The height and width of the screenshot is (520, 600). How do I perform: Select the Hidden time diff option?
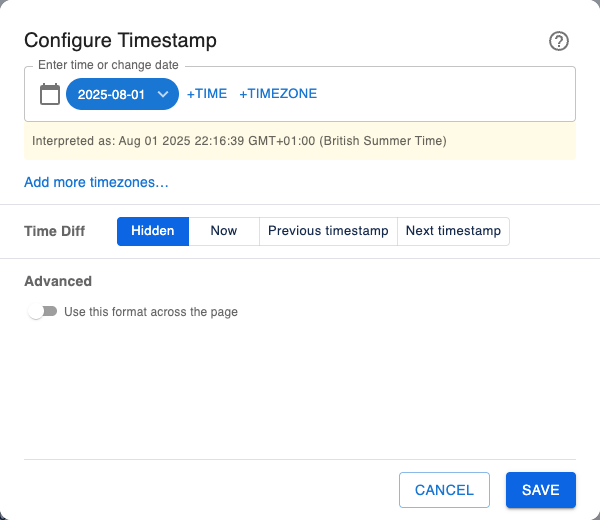point(153,231)
